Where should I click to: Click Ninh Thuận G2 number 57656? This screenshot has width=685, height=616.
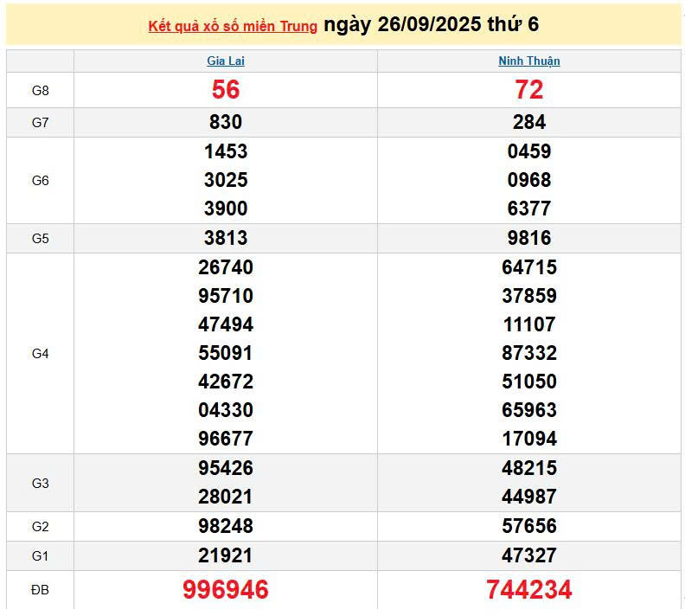pyautogui.click(x=529, y=525)
